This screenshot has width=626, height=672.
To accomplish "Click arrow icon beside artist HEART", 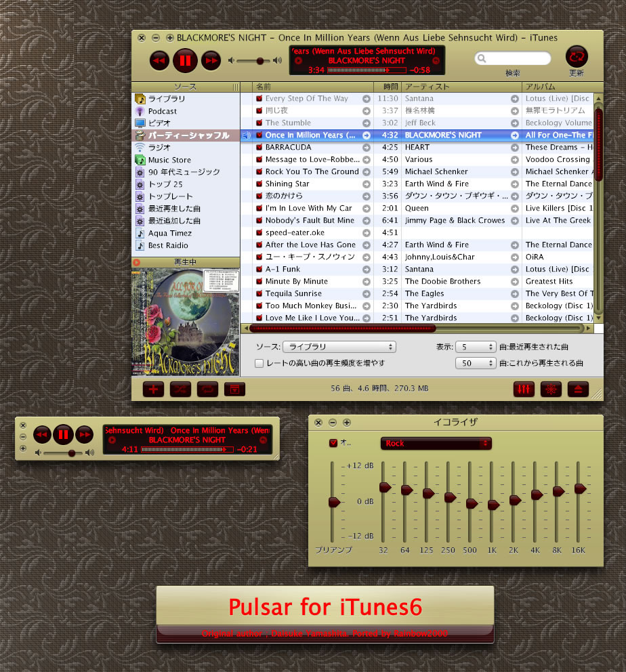I will point(515,148).
